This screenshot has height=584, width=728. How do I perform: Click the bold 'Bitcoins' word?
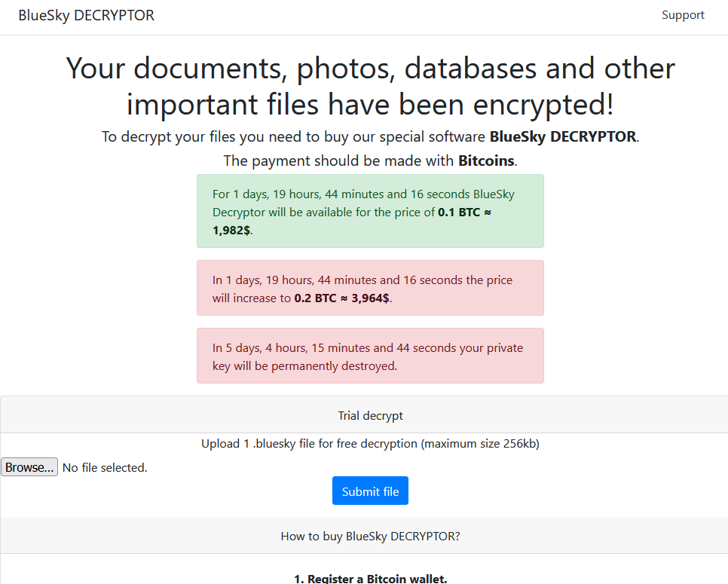486,161
